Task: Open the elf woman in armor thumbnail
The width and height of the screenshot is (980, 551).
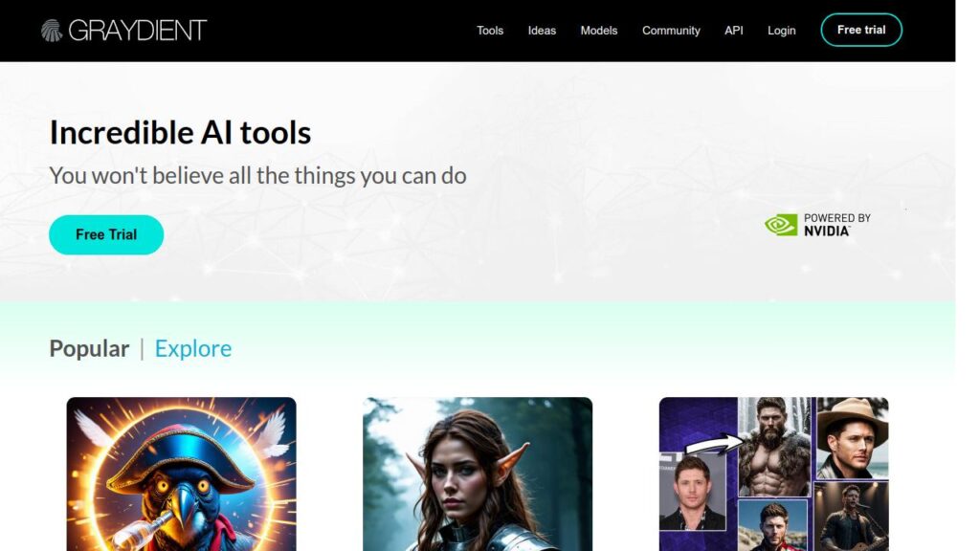Action: (478, 474)
